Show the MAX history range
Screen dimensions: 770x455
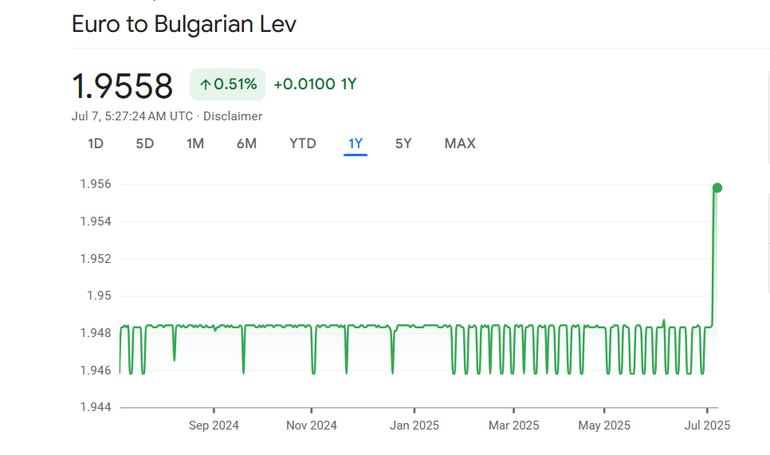(460, 143)
